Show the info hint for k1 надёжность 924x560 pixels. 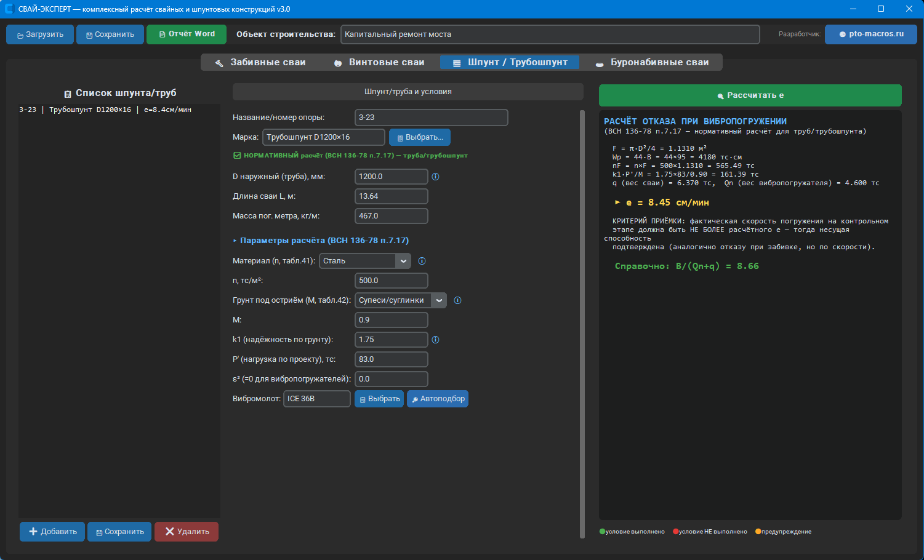click(x=435, y=340)
